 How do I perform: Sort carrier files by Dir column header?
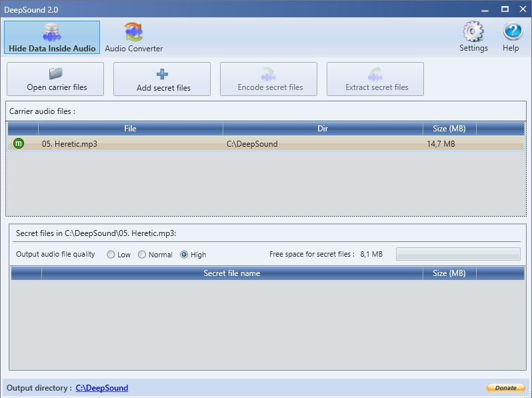tap(323, 129)
